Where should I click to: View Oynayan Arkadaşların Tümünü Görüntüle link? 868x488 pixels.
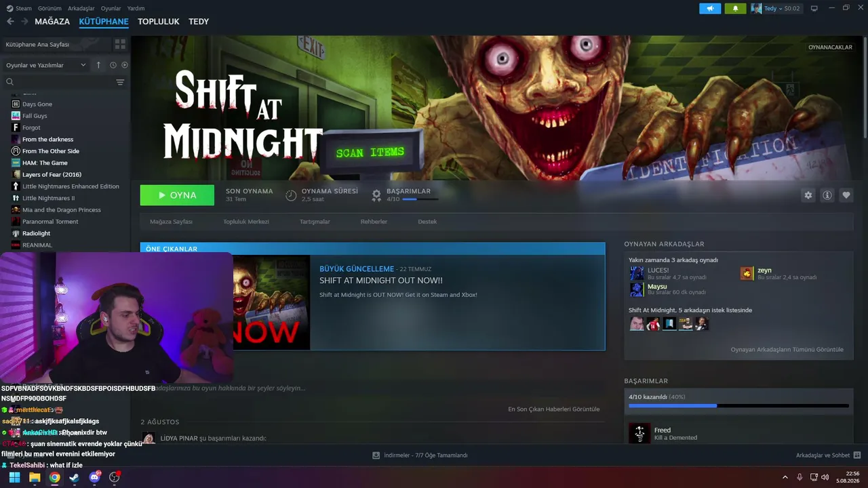[x=787, y=350]
